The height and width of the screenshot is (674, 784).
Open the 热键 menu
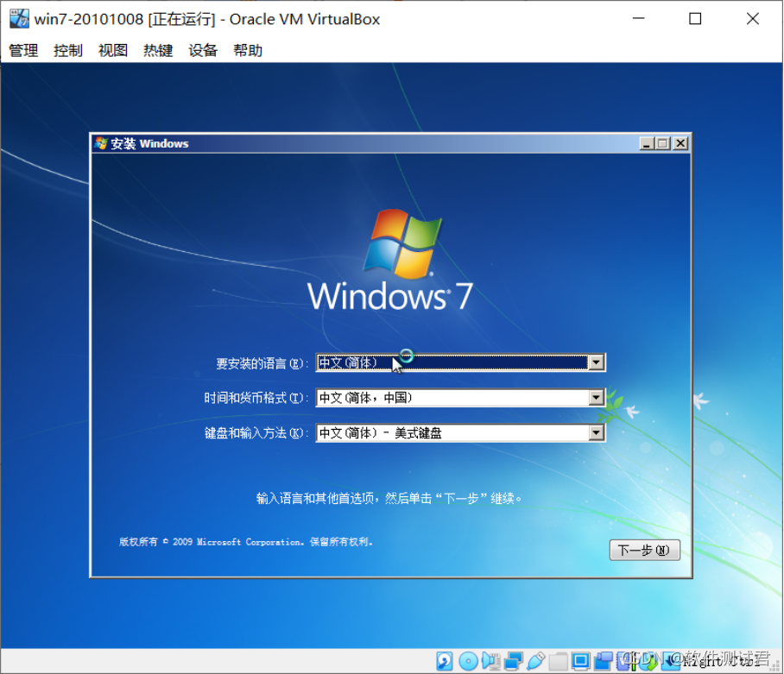click(x=158, y=50)
